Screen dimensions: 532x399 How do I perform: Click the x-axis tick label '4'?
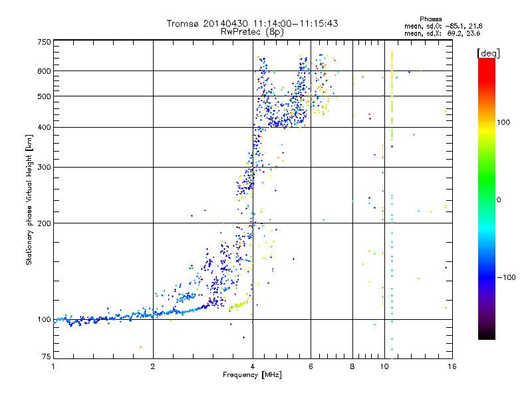pos(253,366)
